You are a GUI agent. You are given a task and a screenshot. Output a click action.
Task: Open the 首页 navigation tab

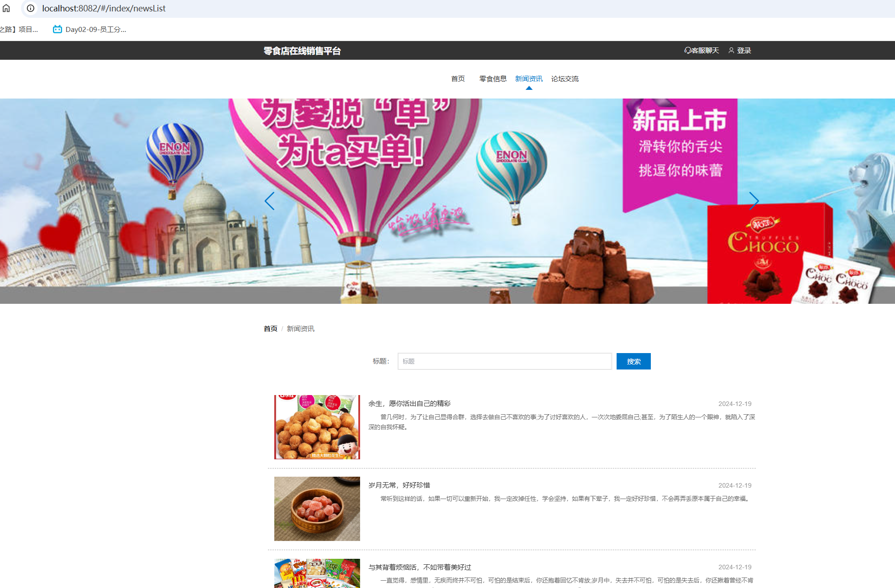(x=458, y=79)
